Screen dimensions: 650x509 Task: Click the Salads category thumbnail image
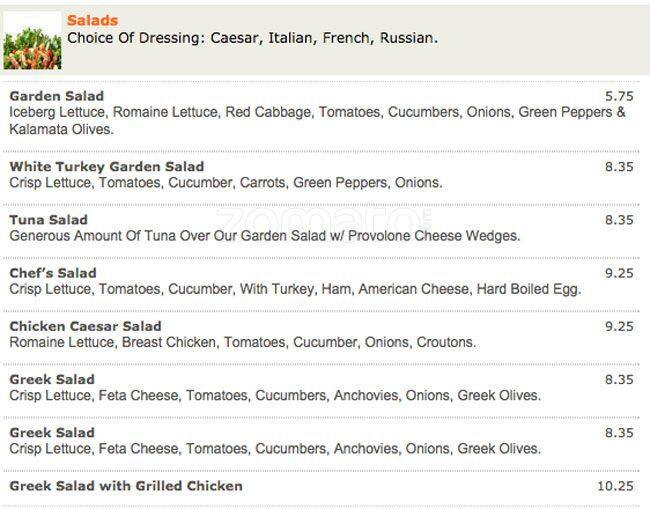(x=32, y=41)
